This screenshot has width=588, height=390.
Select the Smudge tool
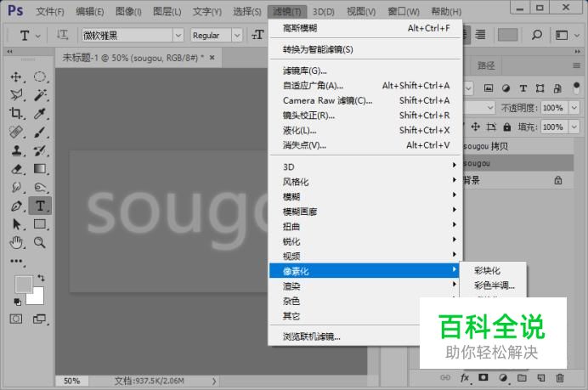point(16,187)
